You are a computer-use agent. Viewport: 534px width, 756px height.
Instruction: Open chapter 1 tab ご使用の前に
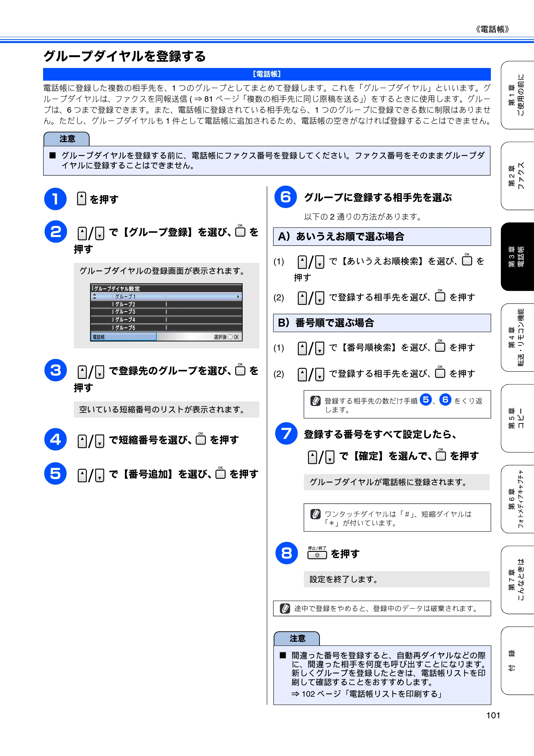coord(517,95)
